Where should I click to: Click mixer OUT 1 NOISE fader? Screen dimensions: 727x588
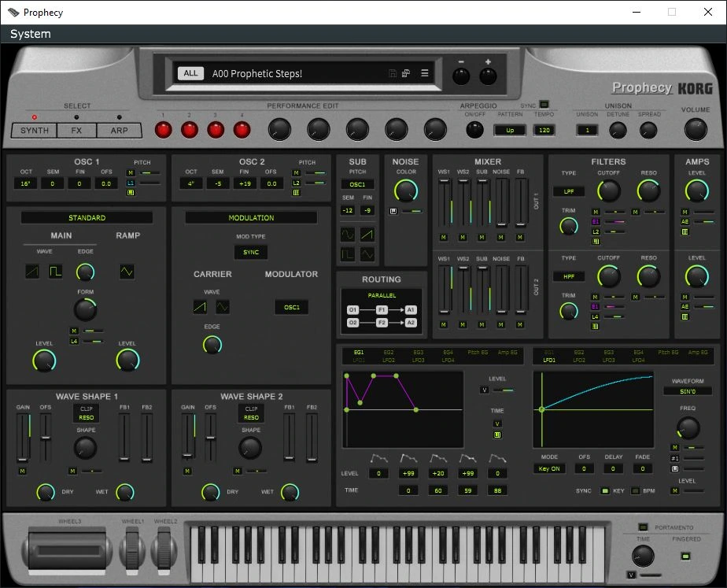tap(501, 202)
